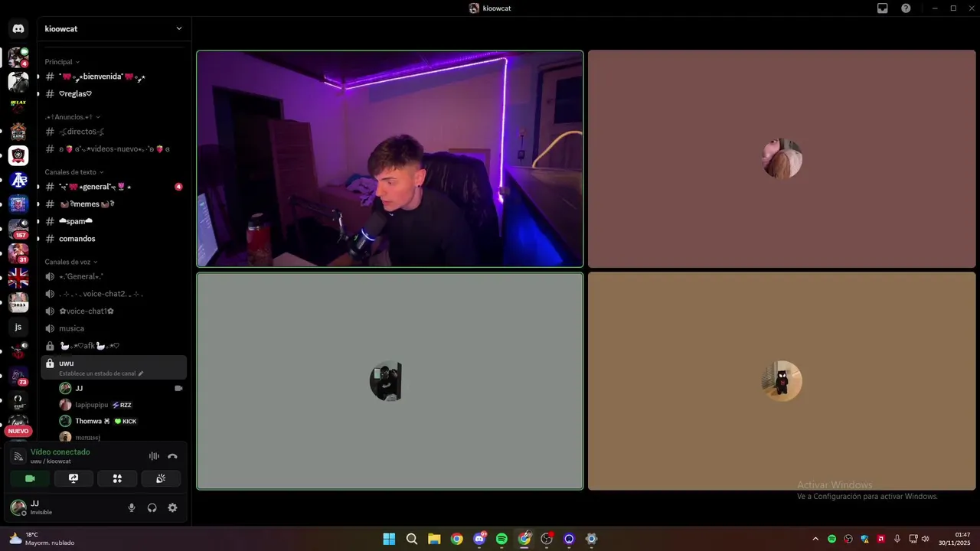Open the comandos channel
Viewport: 980px width, 551px height.
coord(113,239)
